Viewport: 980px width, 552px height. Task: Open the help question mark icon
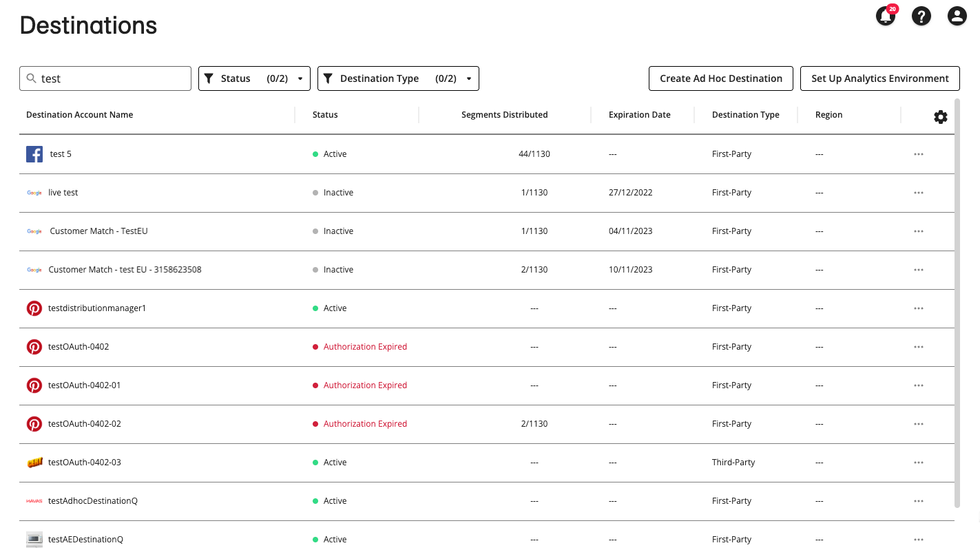pyautogui.click(x=921, y=16)
